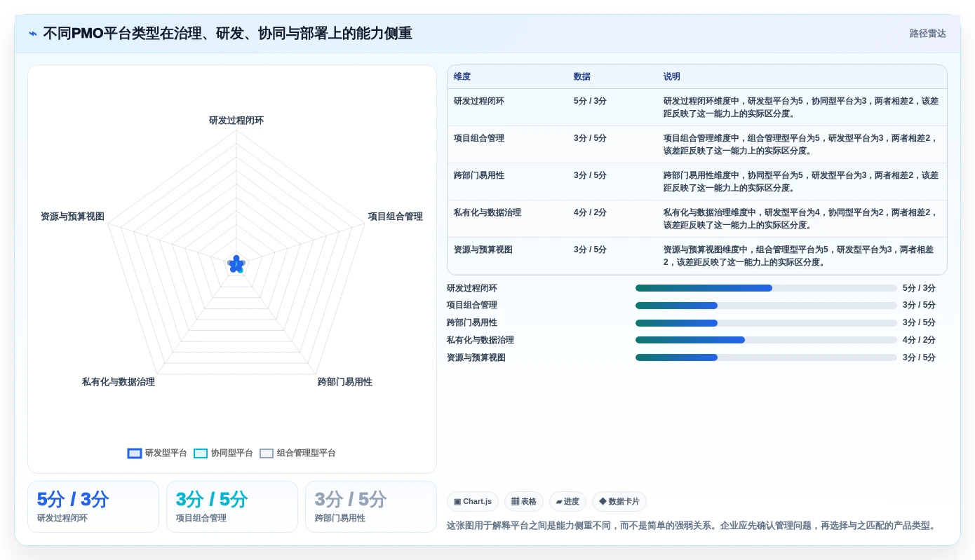
Task: Click the 私有化与数据治理 row description text
Action: (x=801, y=219)
